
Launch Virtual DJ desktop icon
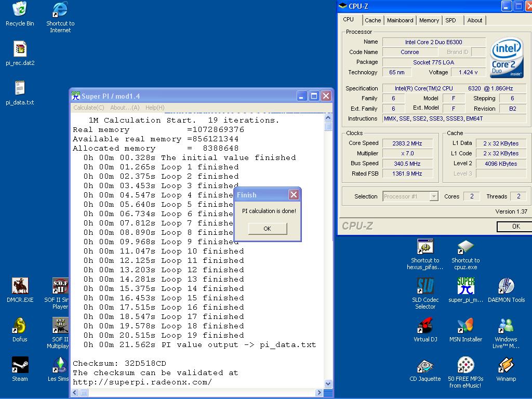pos(425,330)
